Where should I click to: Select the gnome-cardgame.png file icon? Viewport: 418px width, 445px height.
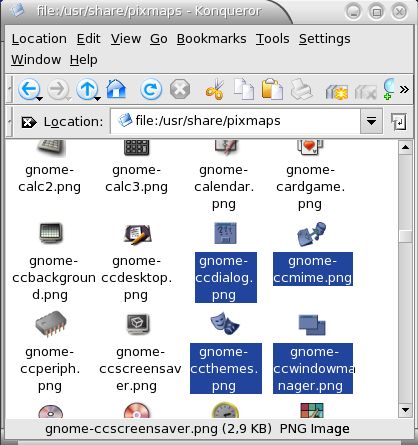pyautogui.click(x=310, y=147)
